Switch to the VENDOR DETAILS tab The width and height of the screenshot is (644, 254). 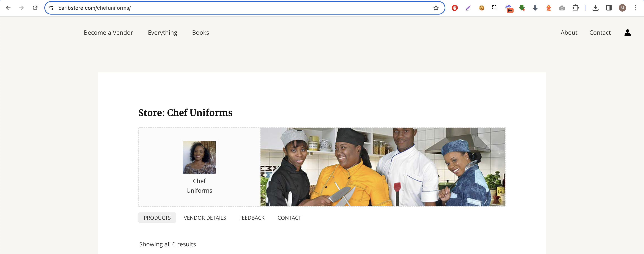205,218
